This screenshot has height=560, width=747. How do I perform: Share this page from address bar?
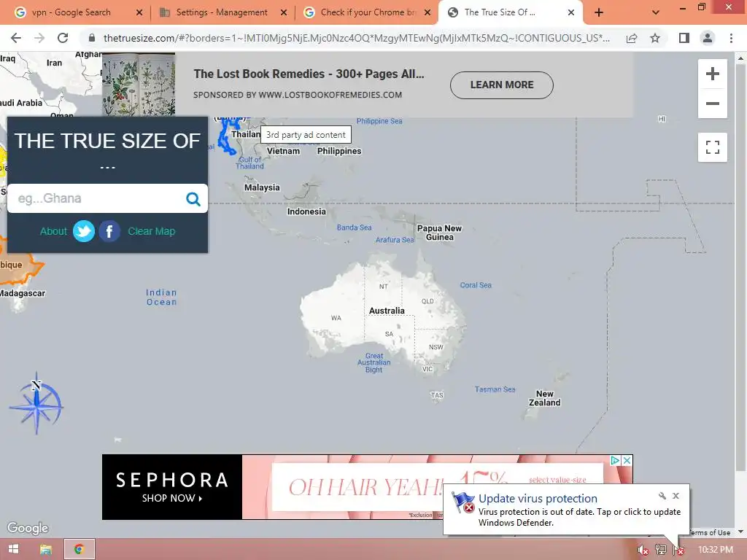[x=632, y=38]
